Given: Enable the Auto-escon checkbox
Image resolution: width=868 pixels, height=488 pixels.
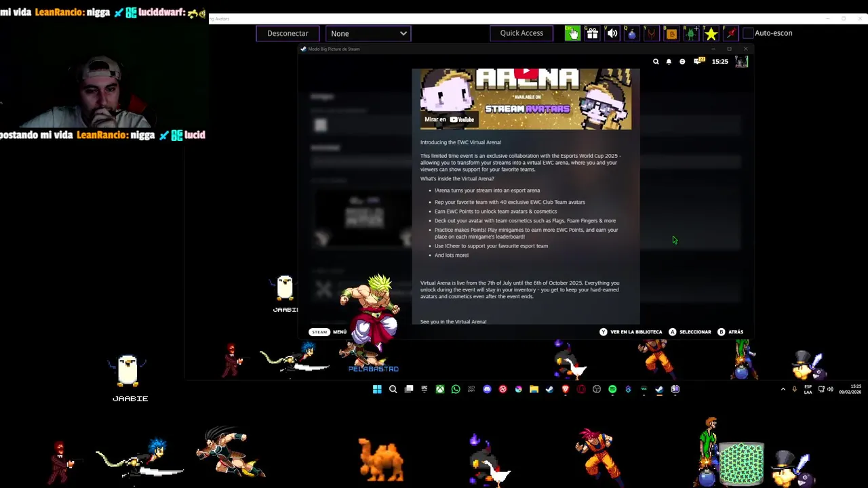Looking at the screenshot, I should (748, 33).
